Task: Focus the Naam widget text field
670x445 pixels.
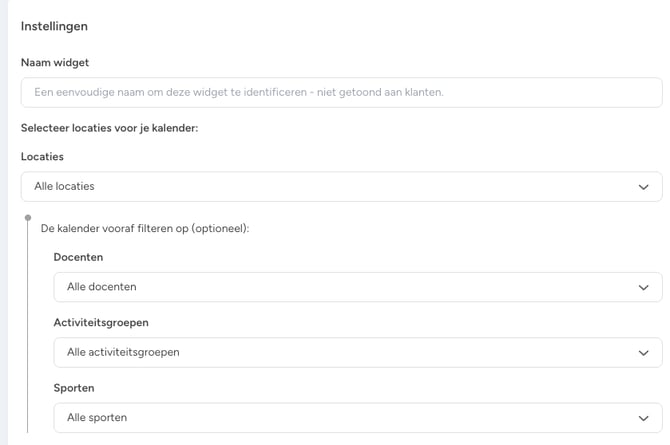Action: (x=340, y=92)
